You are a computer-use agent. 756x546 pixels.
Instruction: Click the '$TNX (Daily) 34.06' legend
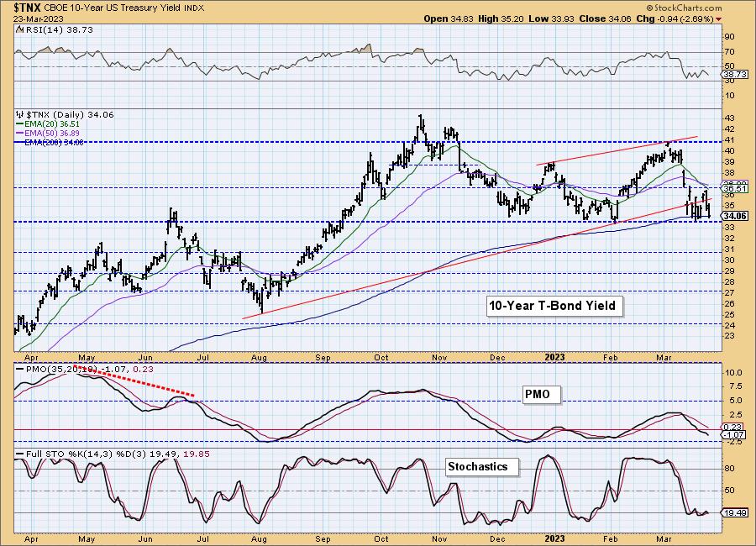(70, 115)
